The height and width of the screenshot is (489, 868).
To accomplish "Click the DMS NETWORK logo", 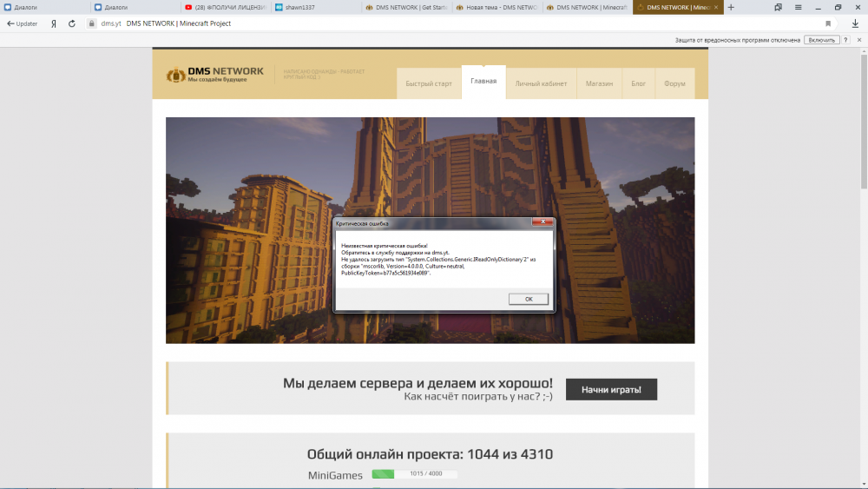I will point(214,75).
